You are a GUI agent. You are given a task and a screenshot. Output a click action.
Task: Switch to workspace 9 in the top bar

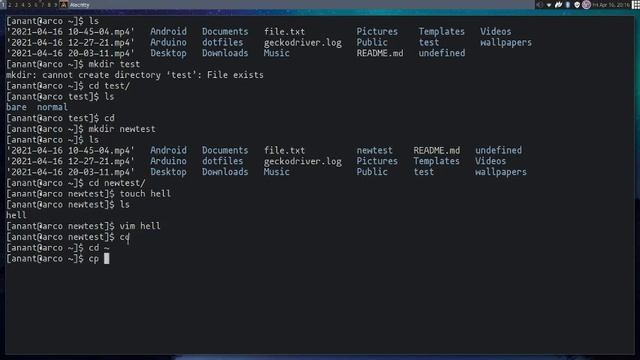point(55,5)
